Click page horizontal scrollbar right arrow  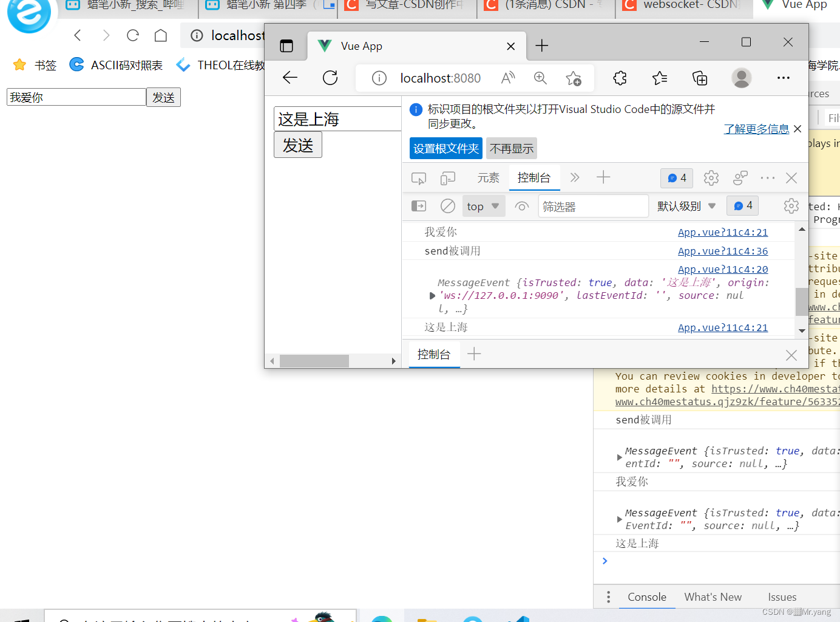point(393,361)
